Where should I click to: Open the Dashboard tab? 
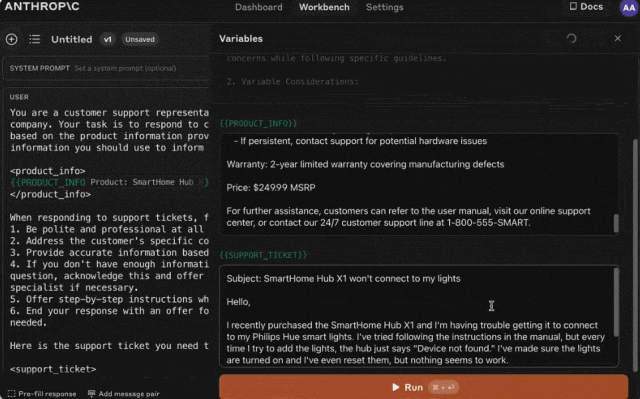point(258,7)
